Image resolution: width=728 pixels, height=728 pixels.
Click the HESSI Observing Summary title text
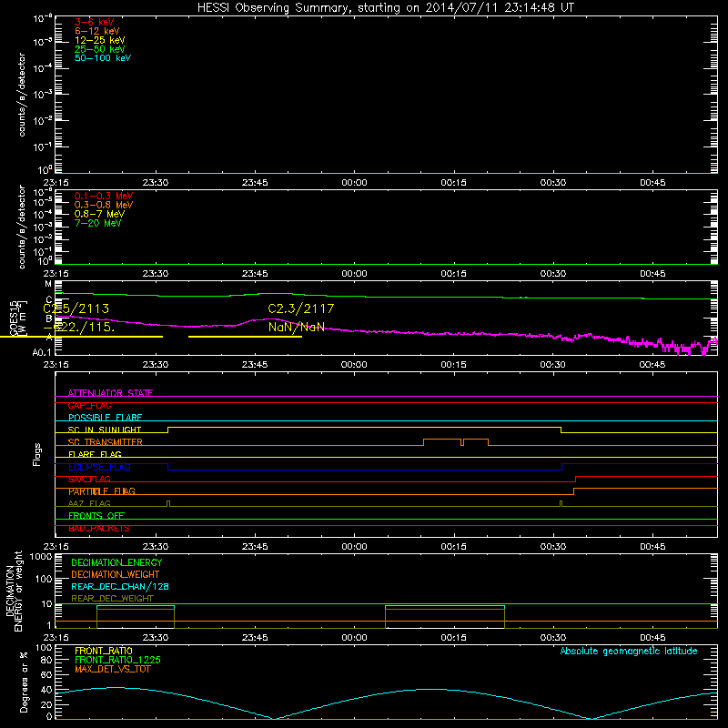coord(385,8)
